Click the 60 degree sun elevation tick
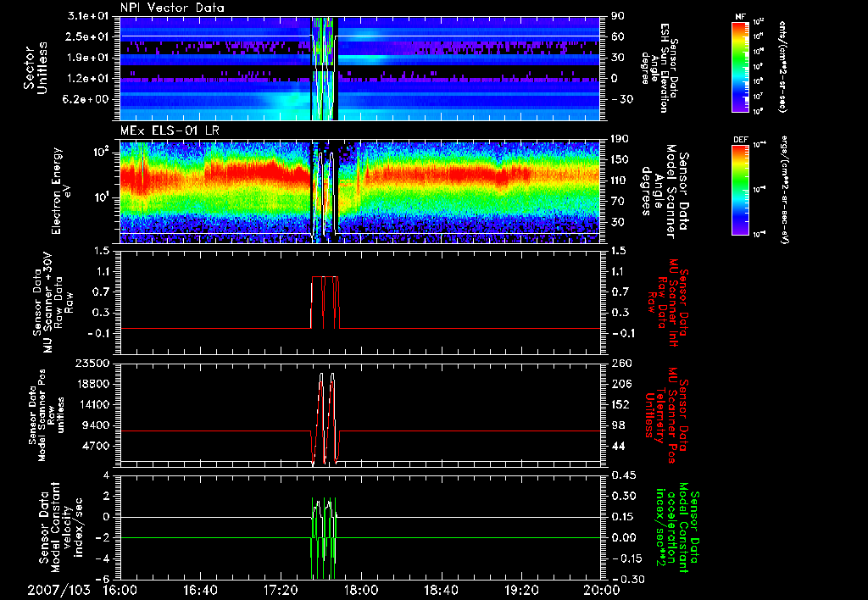The width and height of the screenshot is (868, 600). [618, 36]
